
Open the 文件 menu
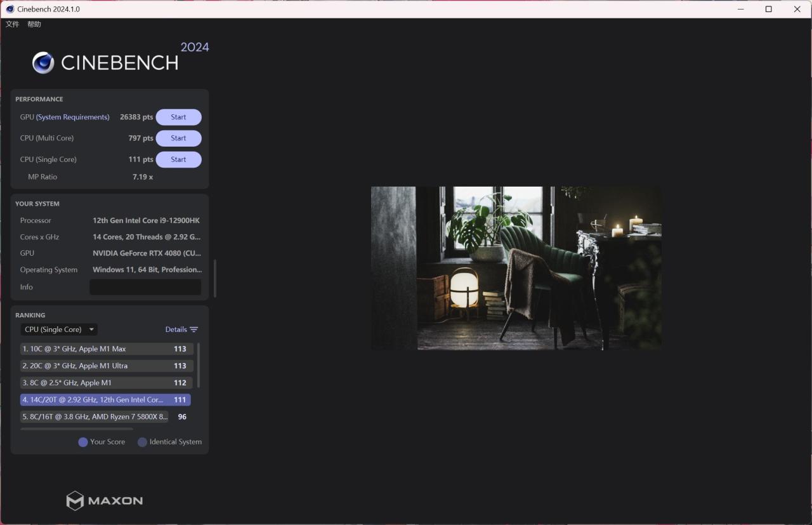coord(12,24)
